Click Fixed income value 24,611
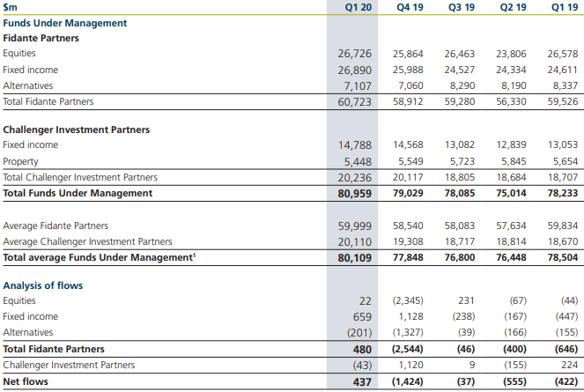The width and height of the screenshot is (584, 392). tap(563, 70)
